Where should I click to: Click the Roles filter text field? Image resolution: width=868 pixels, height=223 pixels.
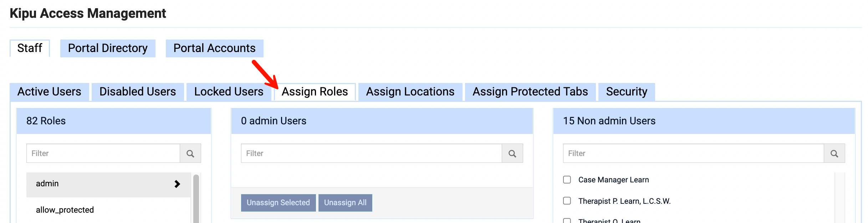tap(103, 154)
